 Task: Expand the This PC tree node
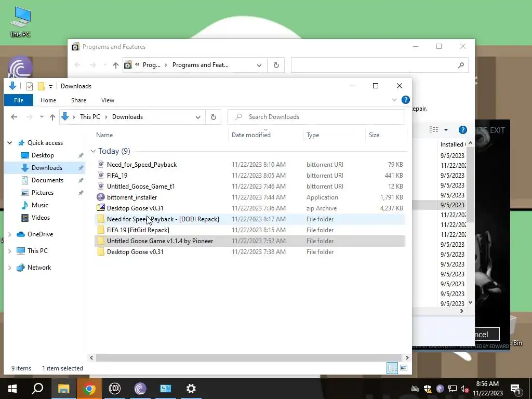click(x=10, y=251)
